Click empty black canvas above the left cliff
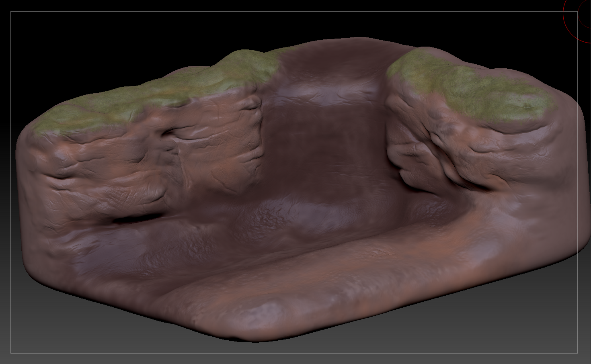591x364 pixels. click(121, 40)
